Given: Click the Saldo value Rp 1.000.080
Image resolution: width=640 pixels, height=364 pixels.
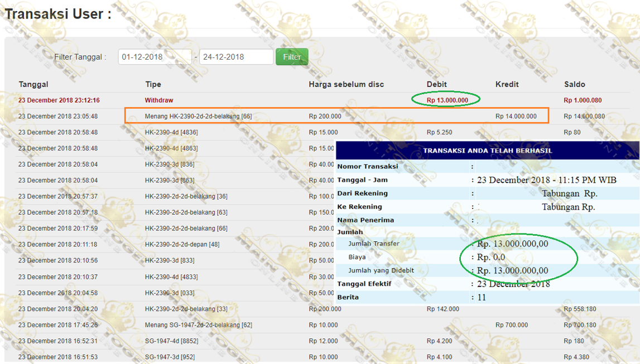Looking at the screenshot, I should pos(583,100).
